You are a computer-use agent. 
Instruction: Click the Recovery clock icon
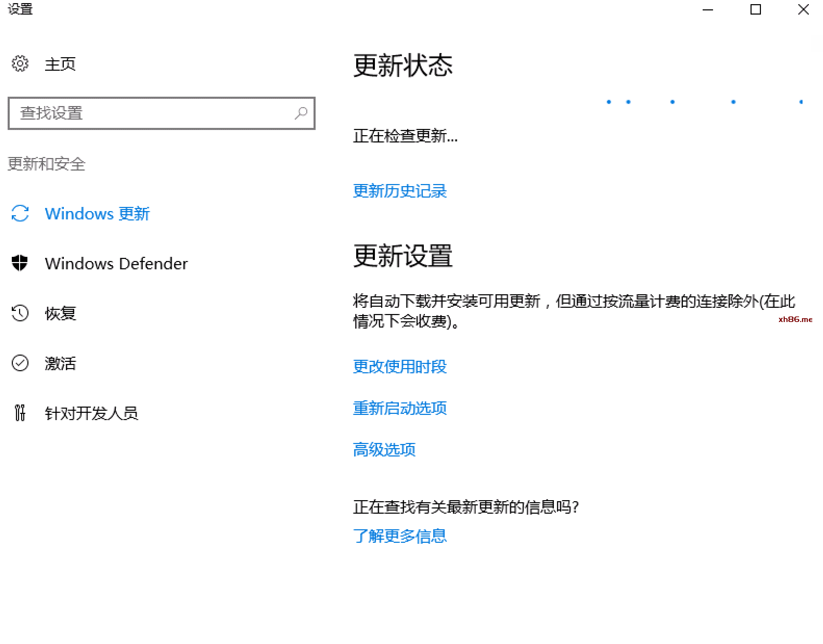point(20,313)
